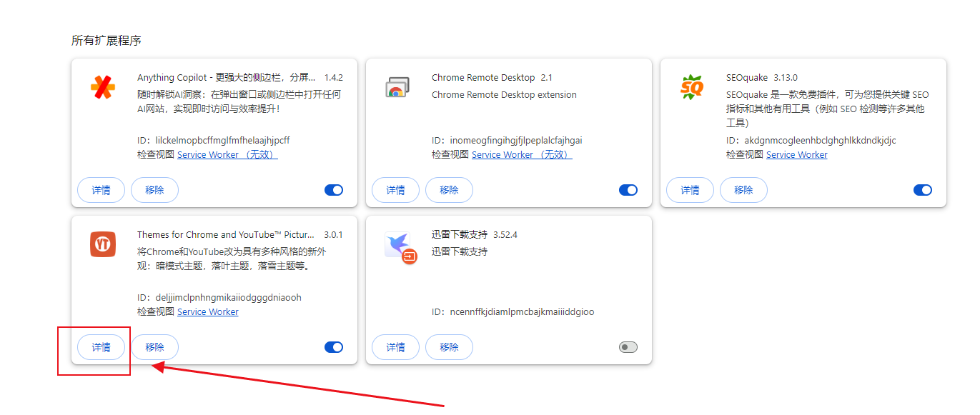Image resolution: width=980 pixels, height=415 pixels.
Task: Open 详情 for Themes for Chrome and YouTube
Action: pos(102,347)
